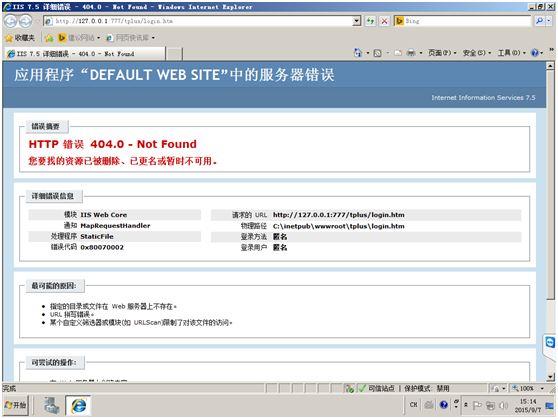
Task: Click the red Stop loading icon
Action: [x=384, y=21]
